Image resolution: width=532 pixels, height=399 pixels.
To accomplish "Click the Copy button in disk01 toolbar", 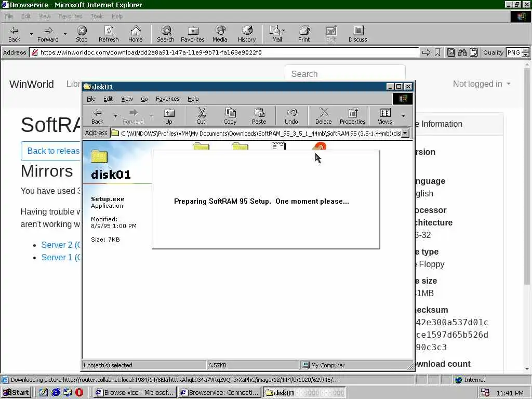I will (x=230, y=116).
